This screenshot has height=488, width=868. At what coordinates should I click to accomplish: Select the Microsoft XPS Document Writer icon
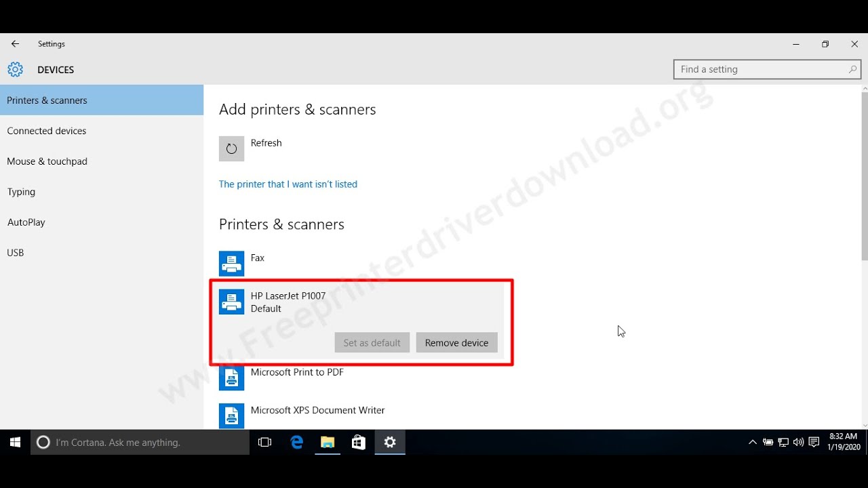(x=231, y=416)
